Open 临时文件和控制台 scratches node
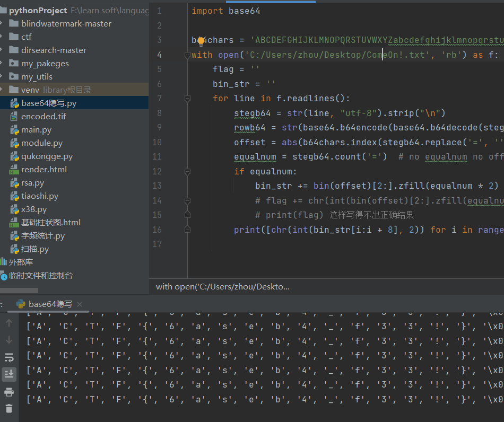504x422 pixels. pyautogui.click(x=41, y=276)
